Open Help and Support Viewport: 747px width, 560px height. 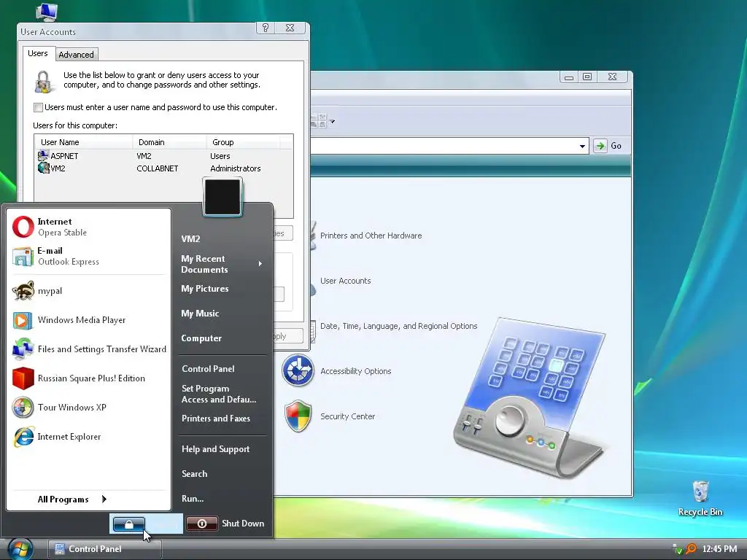coord(215,449)
